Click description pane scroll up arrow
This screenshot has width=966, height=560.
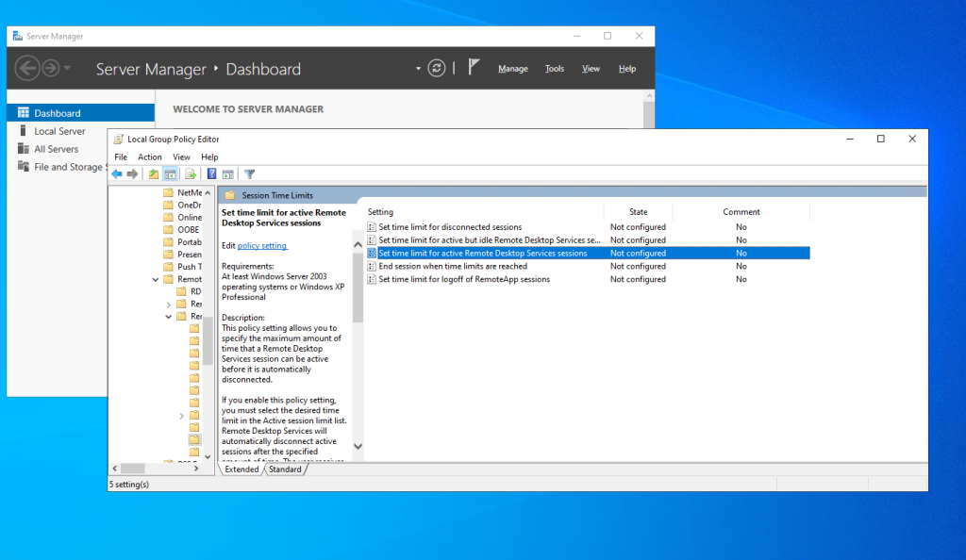coord(358,244)
